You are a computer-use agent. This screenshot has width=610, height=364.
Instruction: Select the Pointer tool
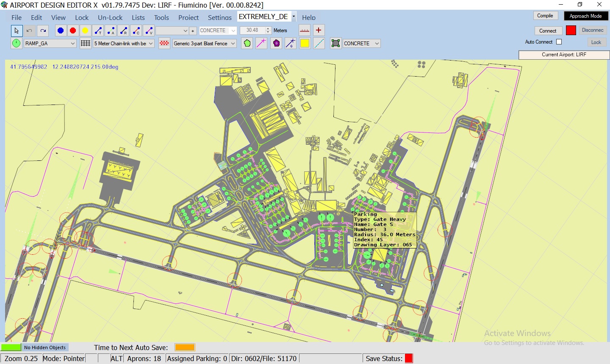coord(17,30)
